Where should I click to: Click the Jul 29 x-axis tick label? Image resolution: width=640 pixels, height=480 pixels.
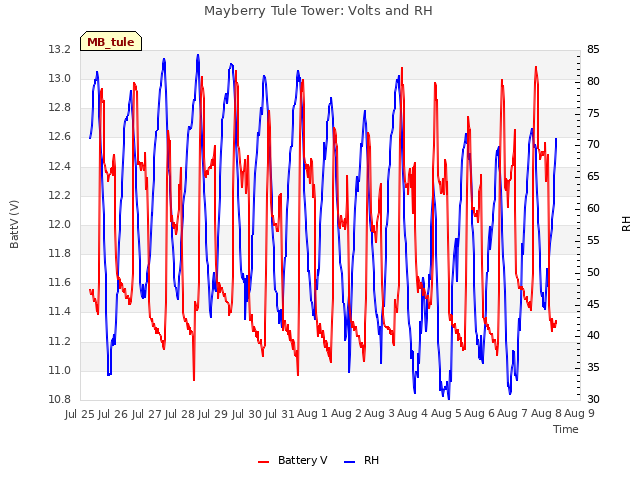tap(213, 414)
